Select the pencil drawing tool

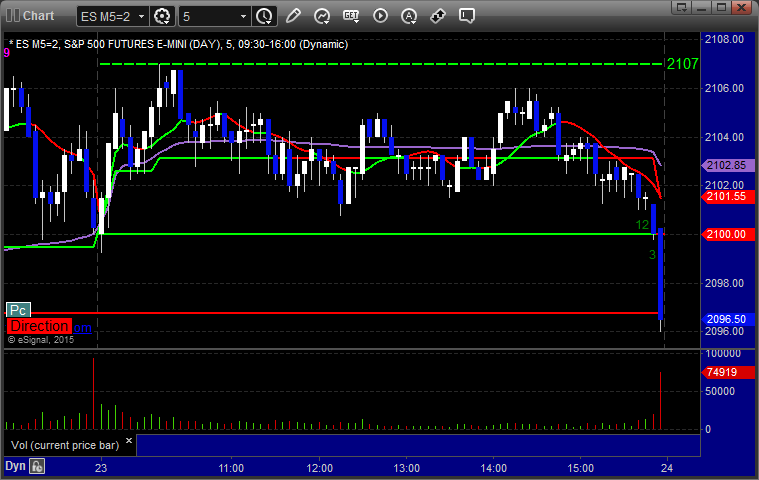click(293, 16)
